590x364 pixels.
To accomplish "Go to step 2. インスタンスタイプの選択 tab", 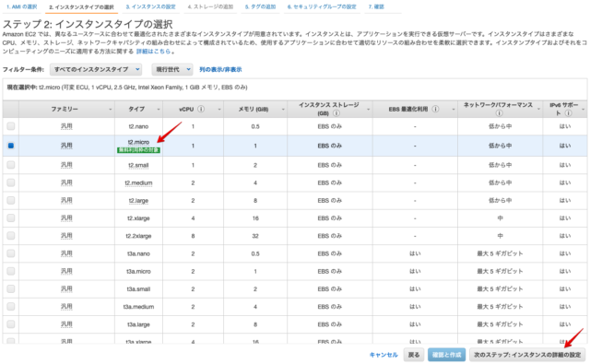I will 81,6.
